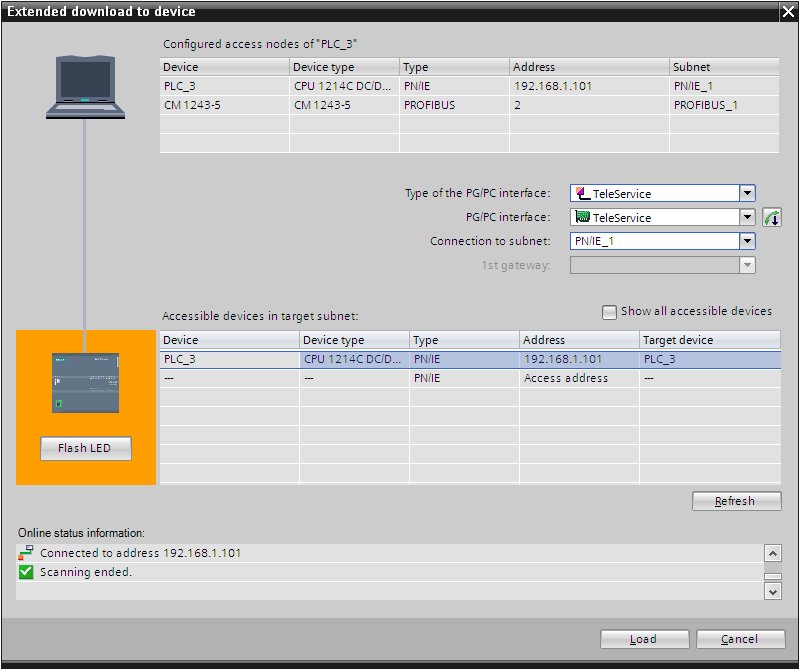This screenshot has width=800, height=670.
Task: Click the PG/PC interface card icon
Action: click(583, 217)
